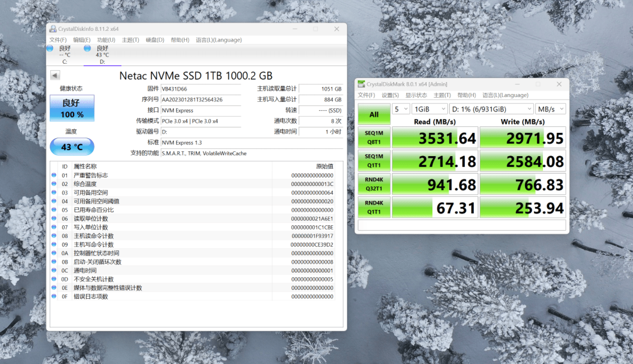Viewport: 633px width, 364px height.
Task: Click the status dot for attribute 0F
Action: (54, 296)
